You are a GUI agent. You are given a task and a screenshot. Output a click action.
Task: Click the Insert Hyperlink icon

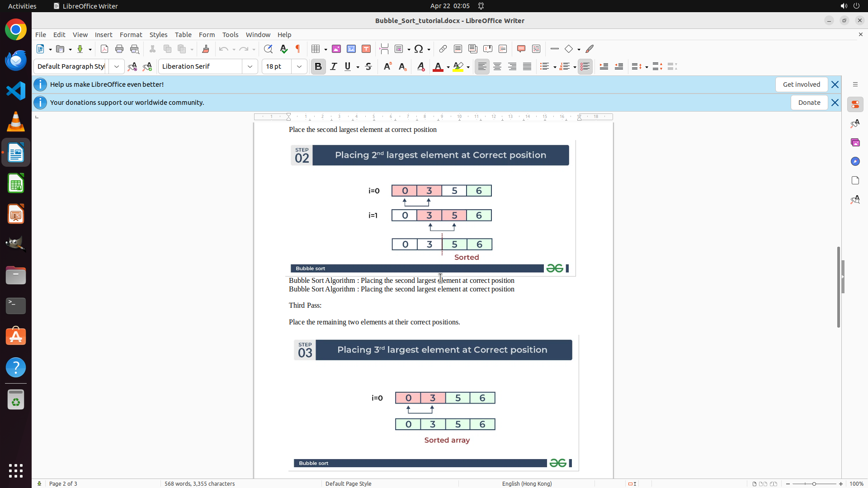coord(443,49)
